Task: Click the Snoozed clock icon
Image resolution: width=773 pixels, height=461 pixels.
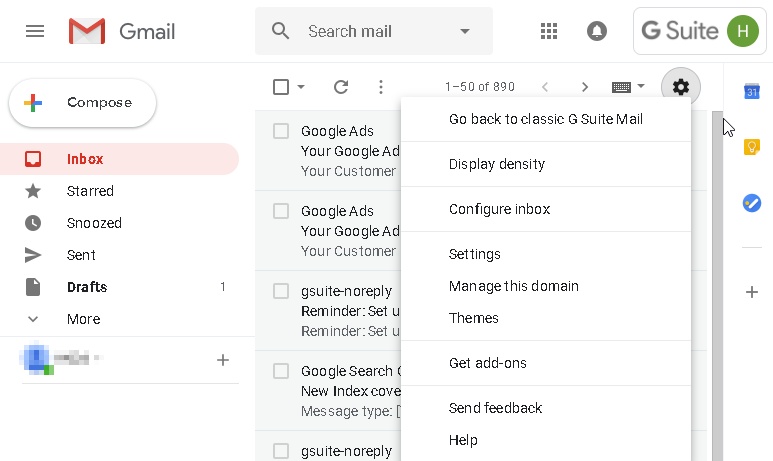Action: pos(33,223)
